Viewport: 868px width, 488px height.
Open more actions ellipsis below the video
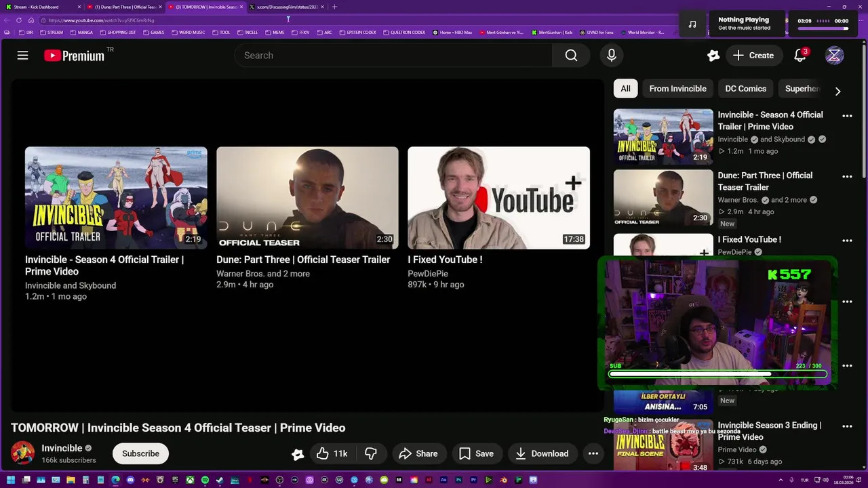point(593,453)
